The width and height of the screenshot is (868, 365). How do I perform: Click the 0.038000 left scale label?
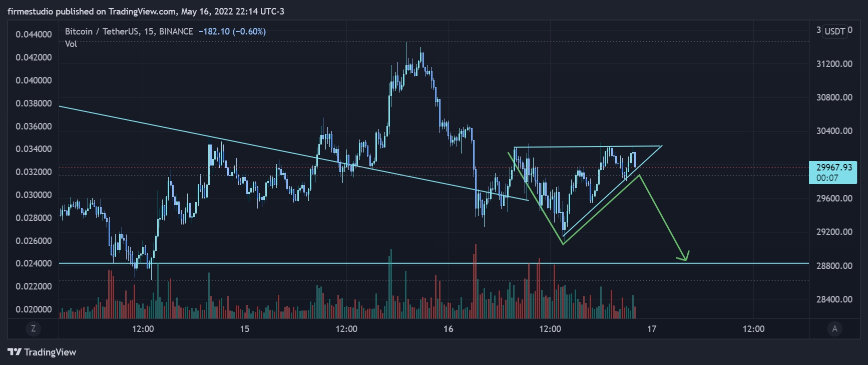click(x=34, y=103)
